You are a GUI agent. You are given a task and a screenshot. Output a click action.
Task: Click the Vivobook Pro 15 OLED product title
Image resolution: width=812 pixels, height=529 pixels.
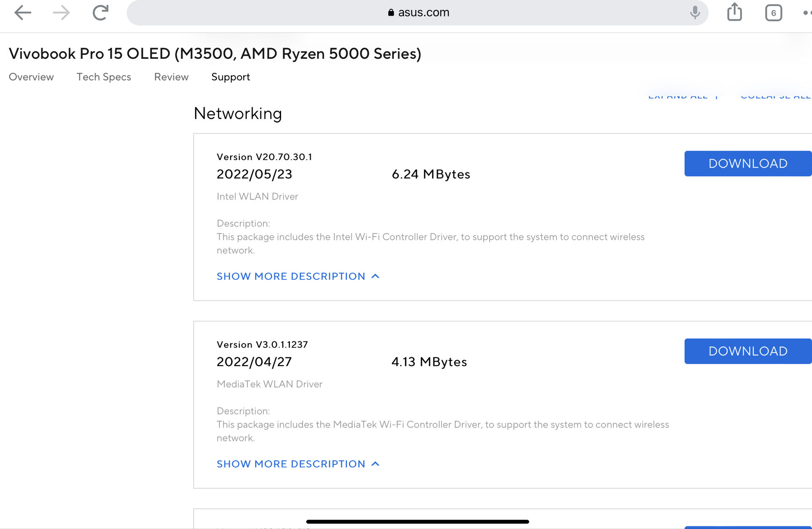click(x=215, y=54)
